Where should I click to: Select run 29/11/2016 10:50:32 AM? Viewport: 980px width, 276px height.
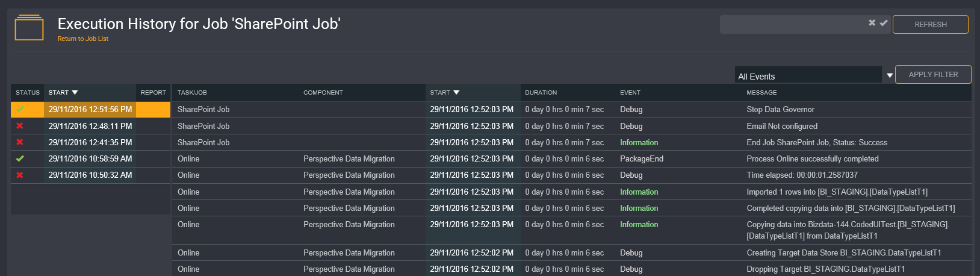(x=90, y=175)
